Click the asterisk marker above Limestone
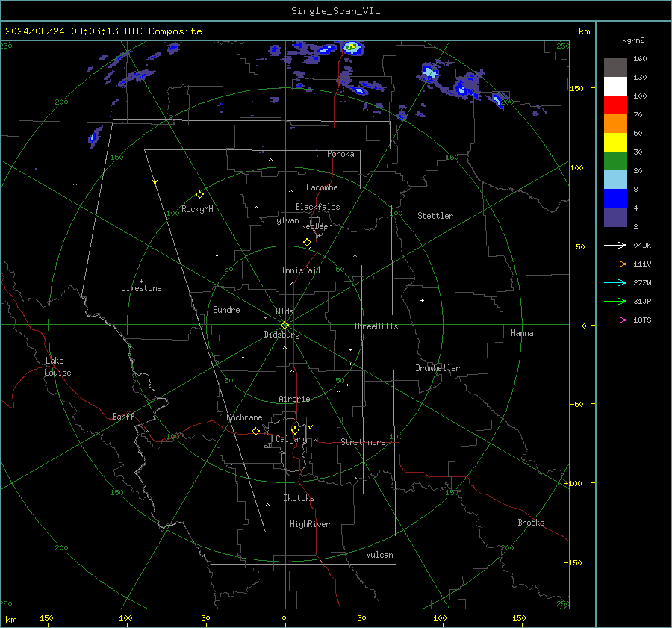Screen dimensions: 672x628 point(141,282)
